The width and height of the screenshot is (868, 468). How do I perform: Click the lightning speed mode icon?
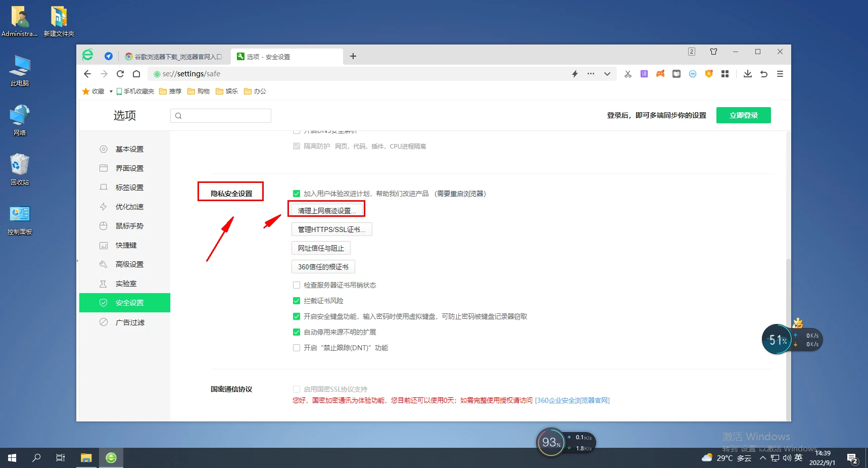point(575,74)
